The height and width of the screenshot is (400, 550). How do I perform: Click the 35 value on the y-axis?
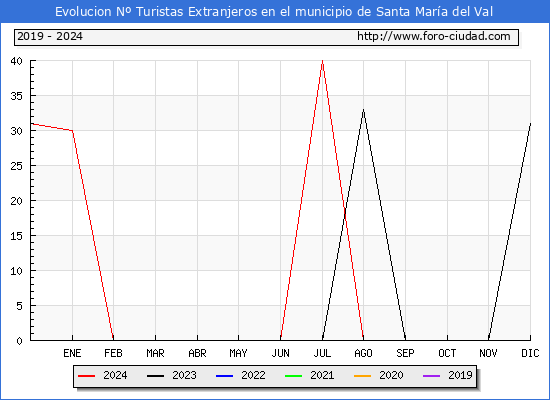[16, 96]
